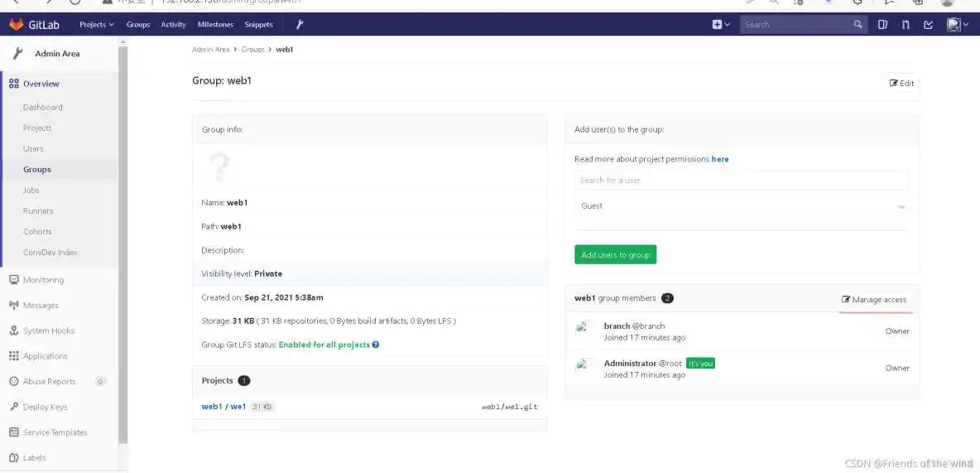This screenshot has height=473, width=980.
Task: Click the issues icon in top navbar
Action: click(883, 24)
